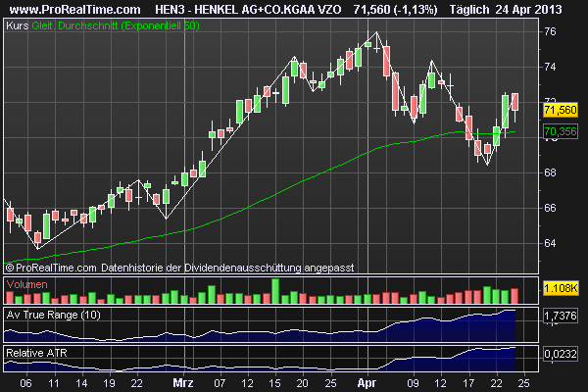Click the 15 date label on time axis
This screenshot has width=588, height=392.
(x=274, y=383)
